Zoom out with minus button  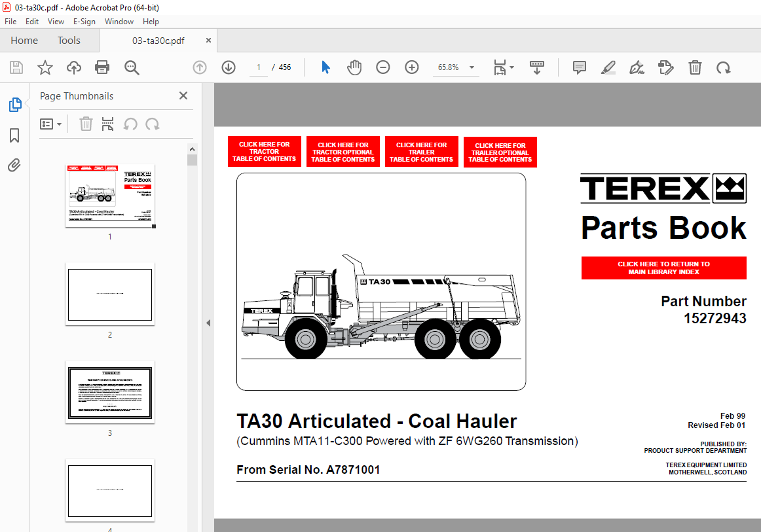point(383,67)
